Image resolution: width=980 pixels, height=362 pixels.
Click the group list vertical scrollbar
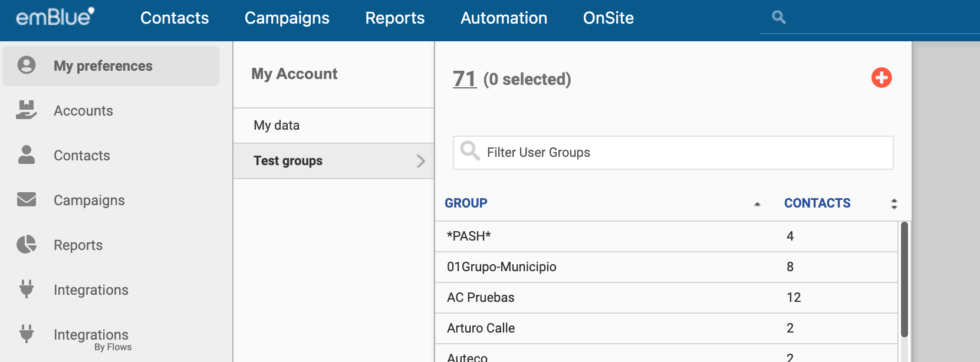pyautogui.click(x=905, y=279)
